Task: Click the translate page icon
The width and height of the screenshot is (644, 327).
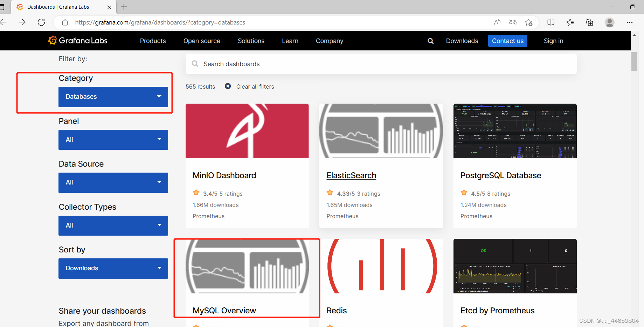Action: click(x=513, y=22)
